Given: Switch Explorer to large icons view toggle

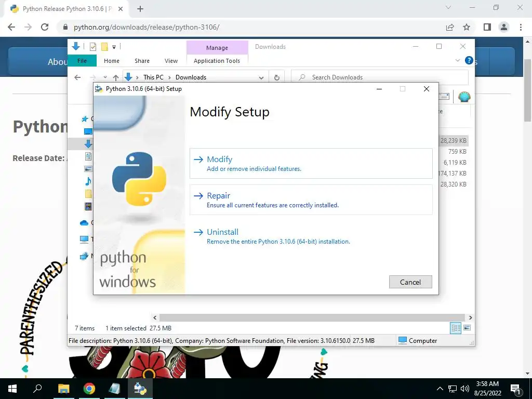Looking at the screenshot, I should (x=467, y=328).
